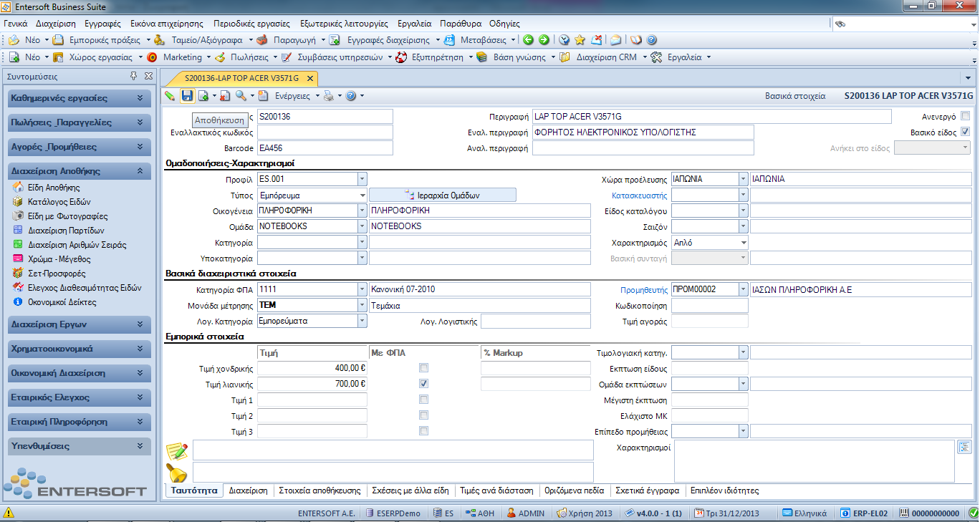Viewport: 980px width, 522px height.
Task: Open the Γενικά menu
Action: 15,23
